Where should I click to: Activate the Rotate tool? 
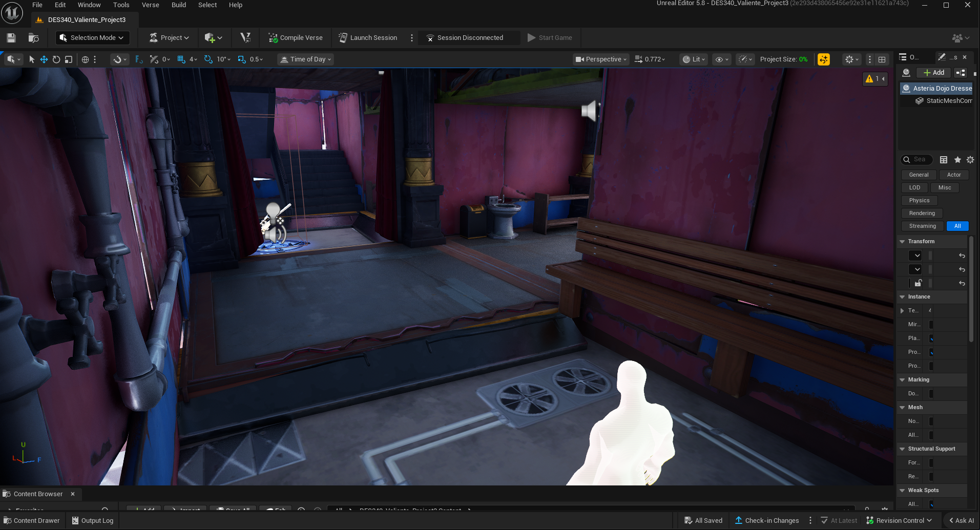[56, 59]
